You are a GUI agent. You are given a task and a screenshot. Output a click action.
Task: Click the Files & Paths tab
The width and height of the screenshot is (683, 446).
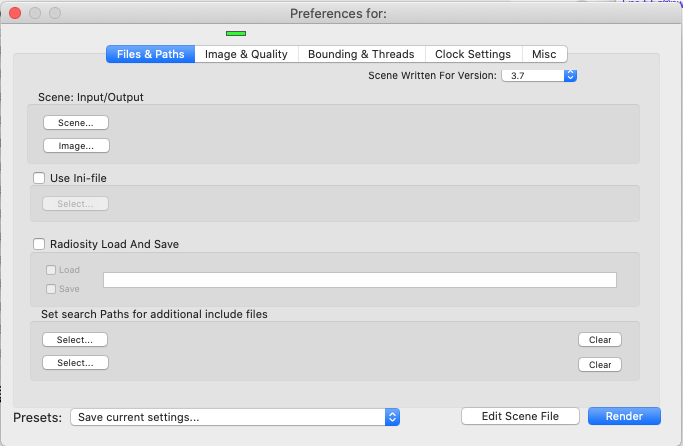(151, 54)
